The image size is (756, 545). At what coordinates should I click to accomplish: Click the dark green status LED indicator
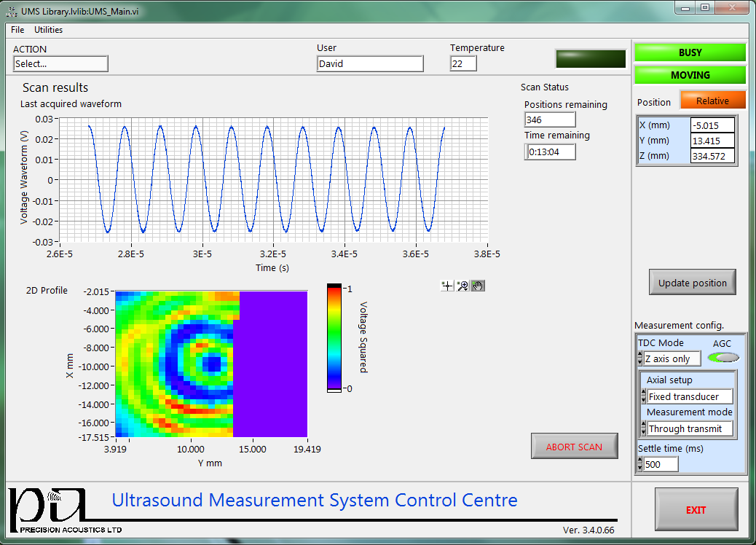pyautogui.click(x=590, y=59)
